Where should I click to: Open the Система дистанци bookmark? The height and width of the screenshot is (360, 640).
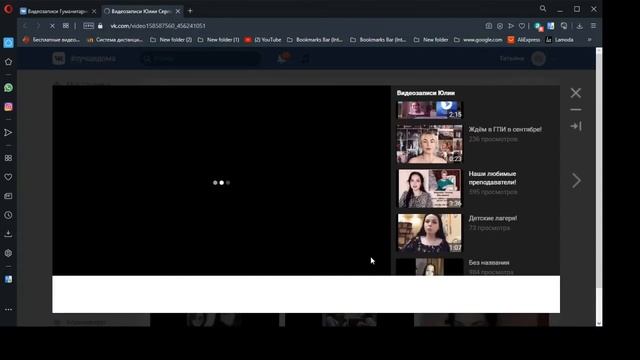click(x=115, y=40)
